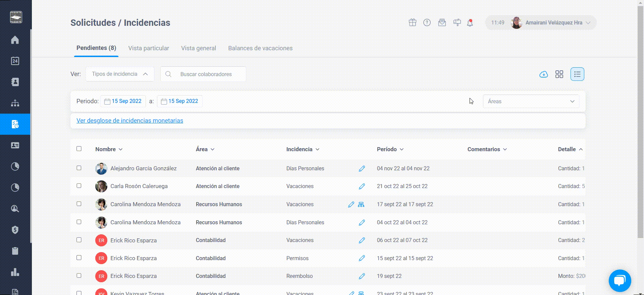Switch to Vista particular tab
The height and width of the screenshot is (295, 644).
(x=149, y=48)
